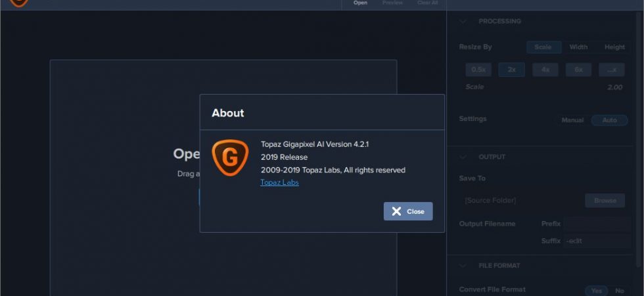
Task: Click Clear All in the top toolbar
Action: pos(428,3)
